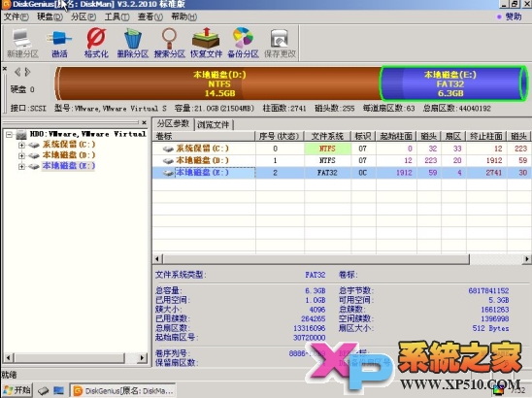The width and height of the screenshot is (532, 398).
Task: Click the Search Partition (搜索分区) icon
Action: point(169,43)
